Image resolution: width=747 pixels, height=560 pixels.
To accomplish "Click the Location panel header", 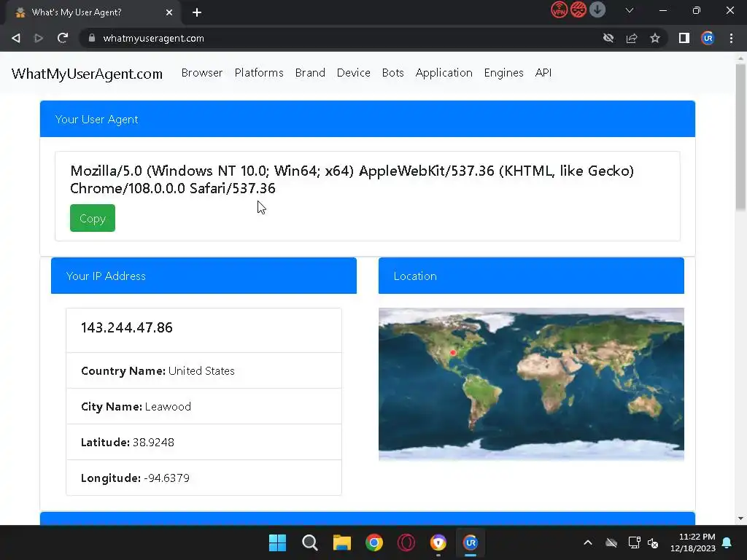I will tap(531, 276).
